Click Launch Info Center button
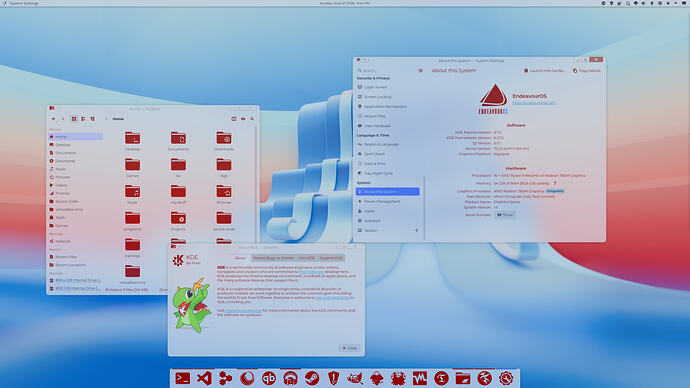 pos(545,70)
